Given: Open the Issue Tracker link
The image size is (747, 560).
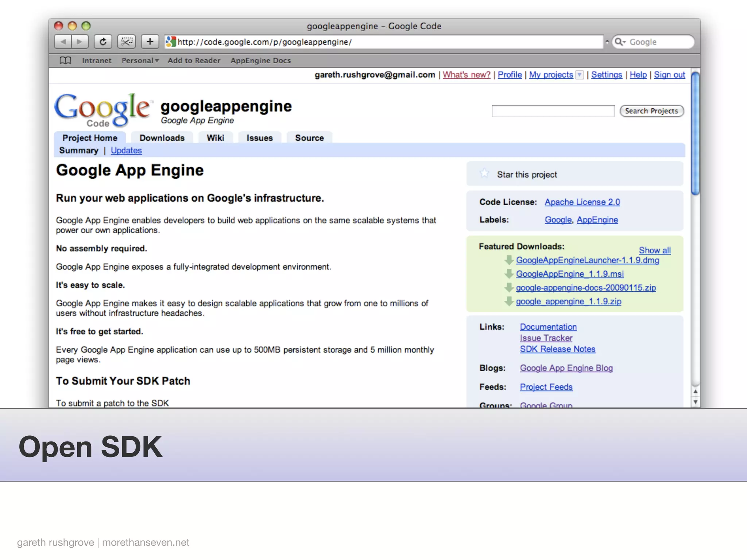Looking at the screenshot, I should tap(546, 338).
